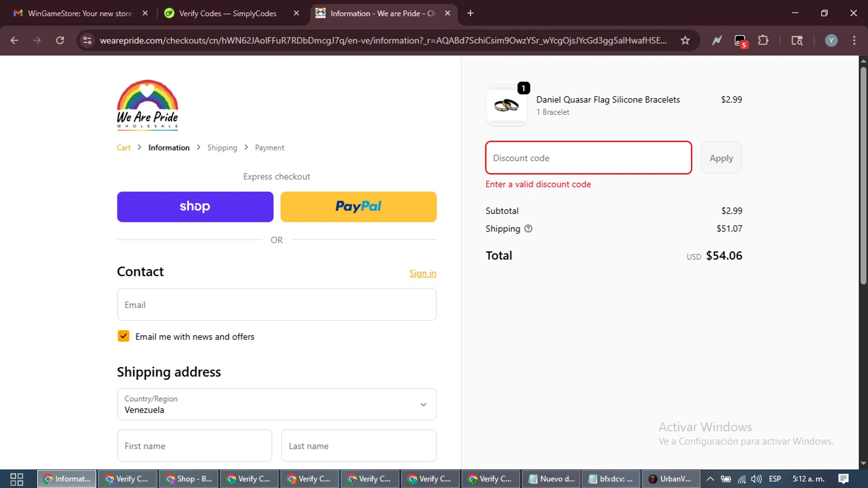Click the Total amount $54.06
Image resolution: width=868 pixels, height=488 pixels.
pyautogui.click(x=724, y=255)
